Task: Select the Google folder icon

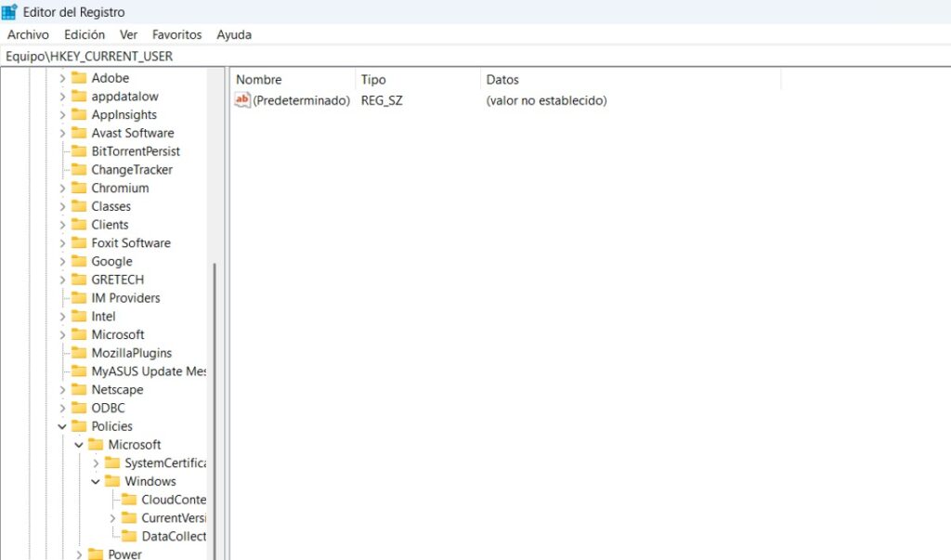Action: pos(78,261)
